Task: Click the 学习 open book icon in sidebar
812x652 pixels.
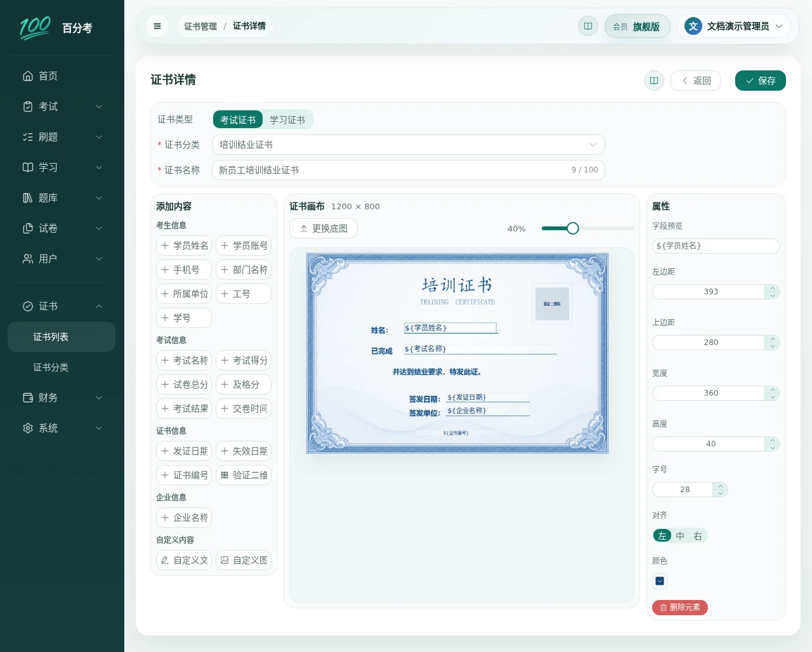Action: (x=28, y=167)
